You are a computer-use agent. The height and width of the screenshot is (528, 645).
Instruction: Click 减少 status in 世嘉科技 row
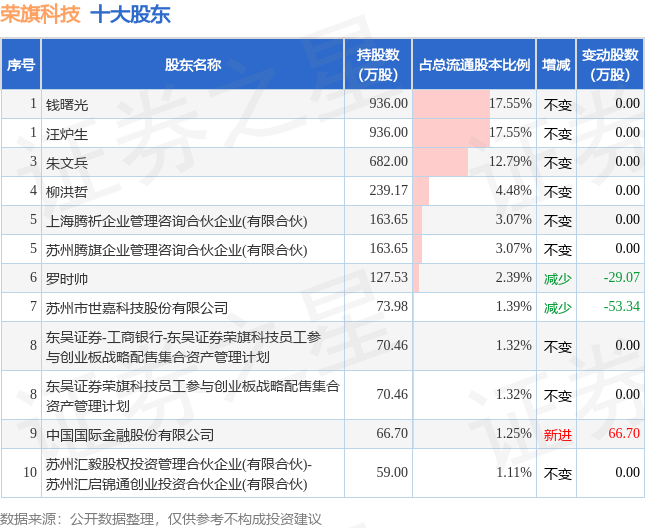click(x=557, y=308)
